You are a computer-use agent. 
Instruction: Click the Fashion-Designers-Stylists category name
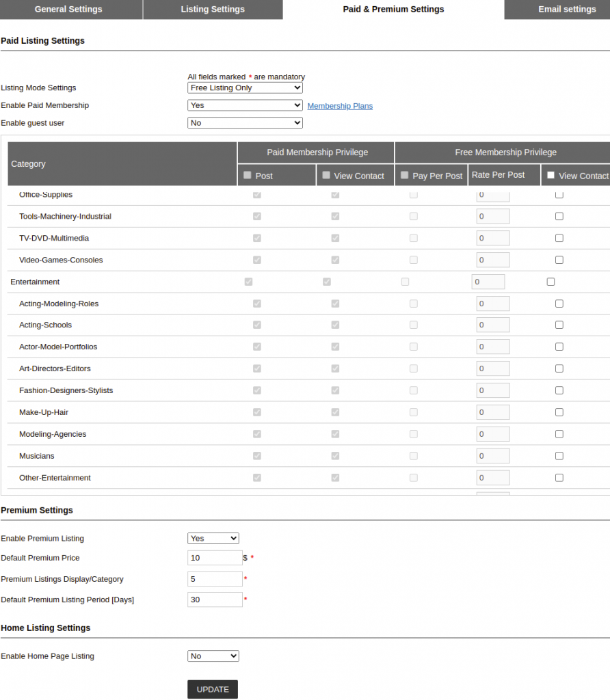(x=66, y=390)
